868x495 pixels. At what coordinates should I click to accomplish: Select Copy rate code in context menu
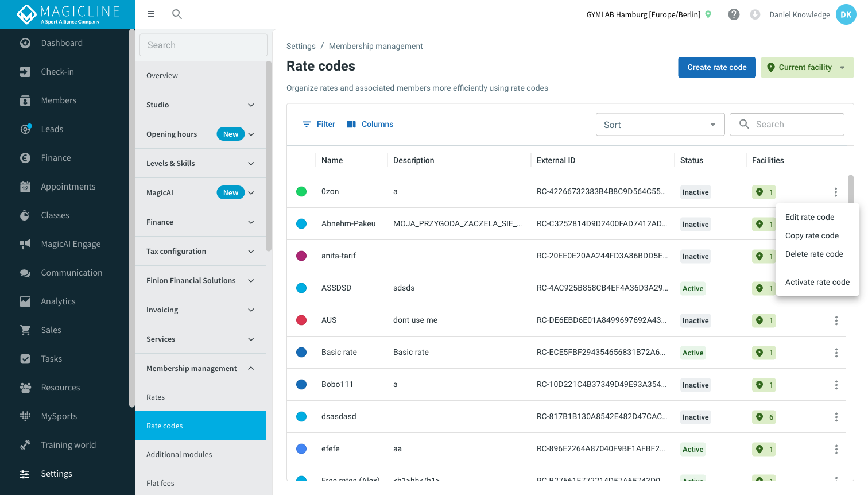coord(812,235)
